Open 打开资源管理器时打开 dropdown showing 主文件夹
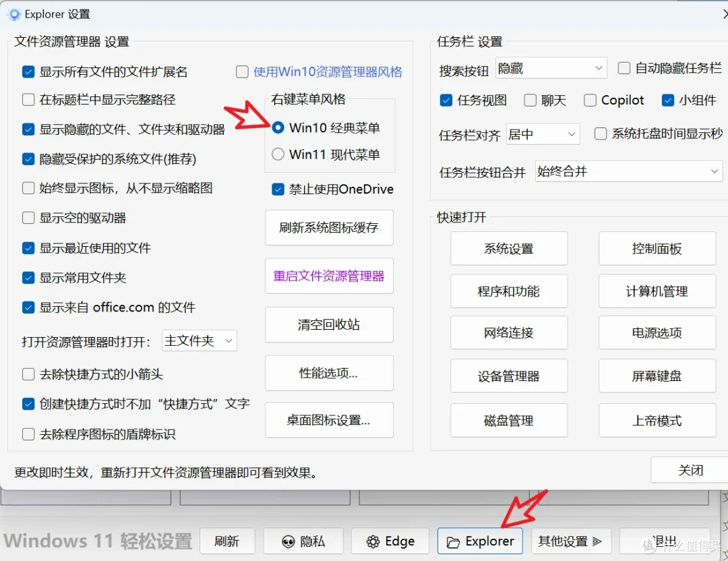The image size is (728, 561). (x=199, y=341)
